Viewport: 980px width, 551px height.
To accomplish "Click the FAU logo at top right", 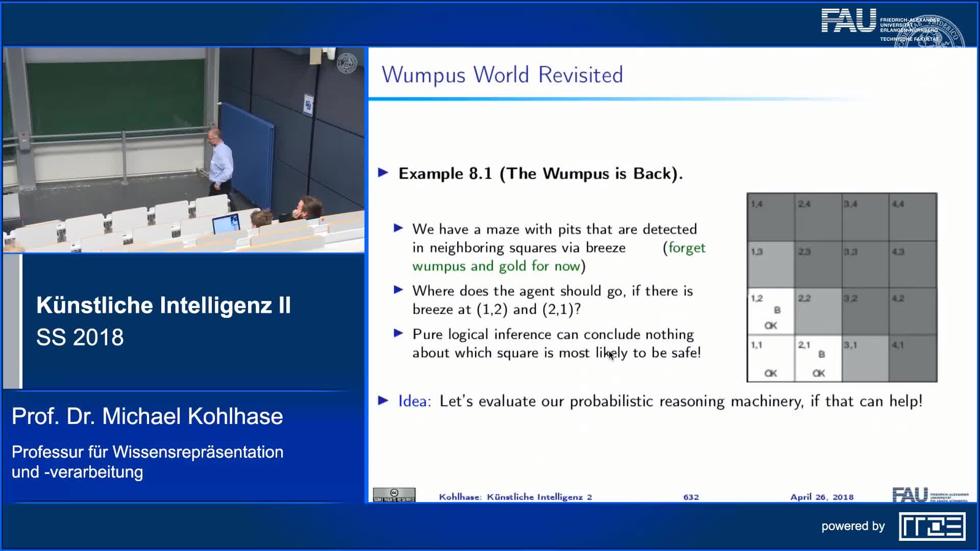I will (848, 21).
